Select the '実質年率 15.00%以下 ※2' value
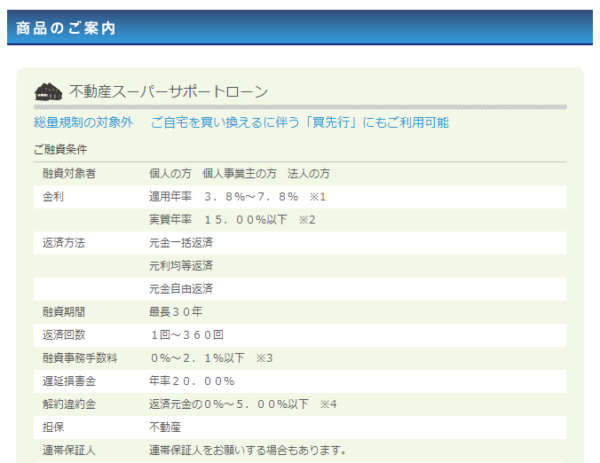Viewport: 600px width, 463px height. point(232,220)
